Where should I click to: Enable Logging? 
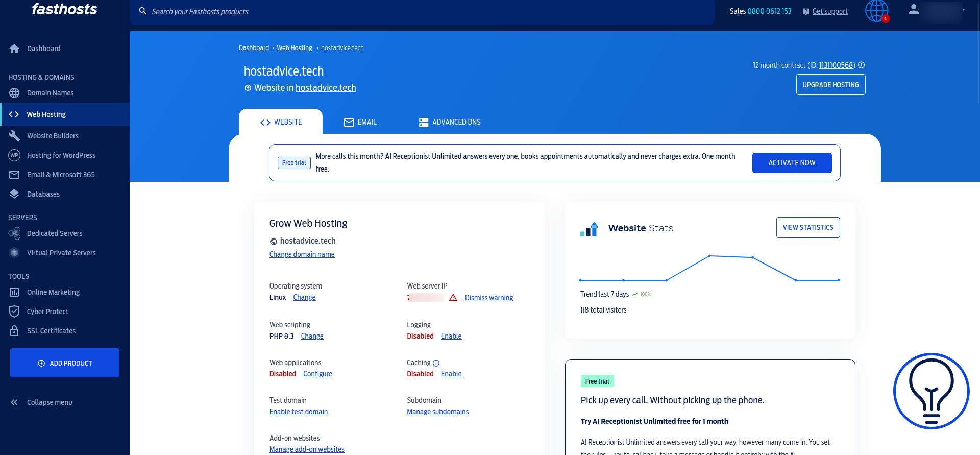(x=451, y=336)
